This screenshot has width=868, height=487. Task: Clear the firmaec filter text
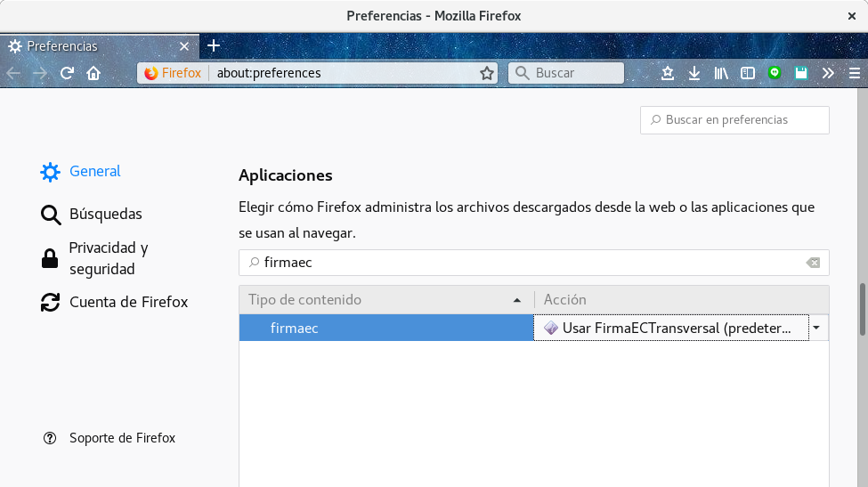tap(813, 263)
